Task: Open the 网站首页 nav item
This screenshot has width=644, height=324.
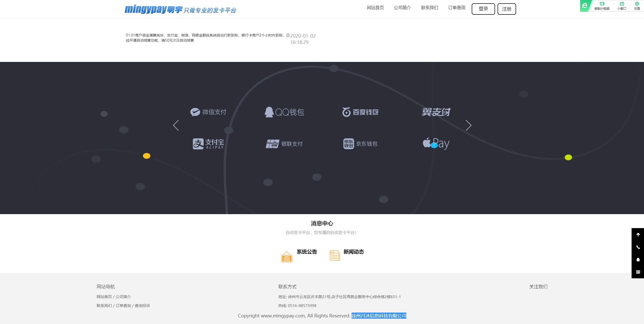Action: (375, 8)
